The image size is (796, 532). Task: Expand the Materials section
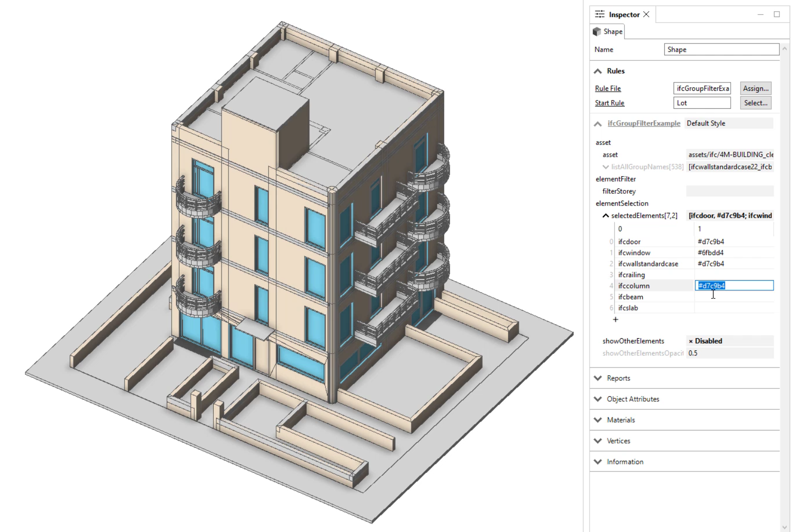tap(598, 420)
